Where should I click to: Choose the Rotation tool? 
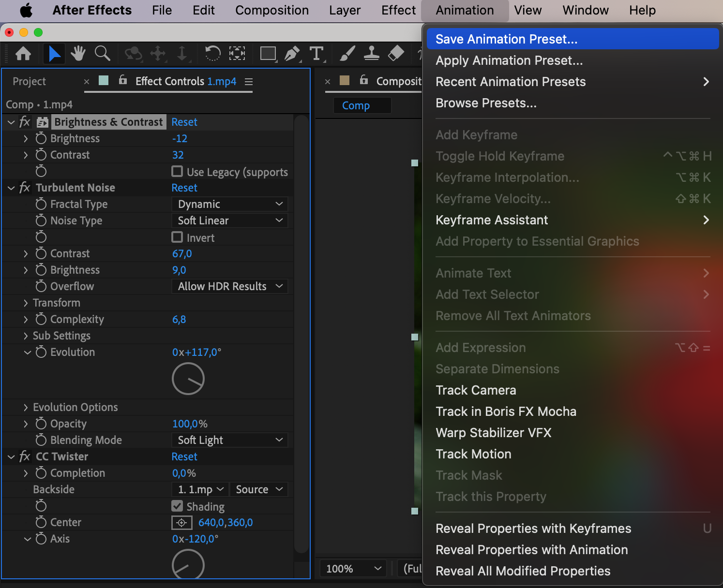click(x=212, y=53)
